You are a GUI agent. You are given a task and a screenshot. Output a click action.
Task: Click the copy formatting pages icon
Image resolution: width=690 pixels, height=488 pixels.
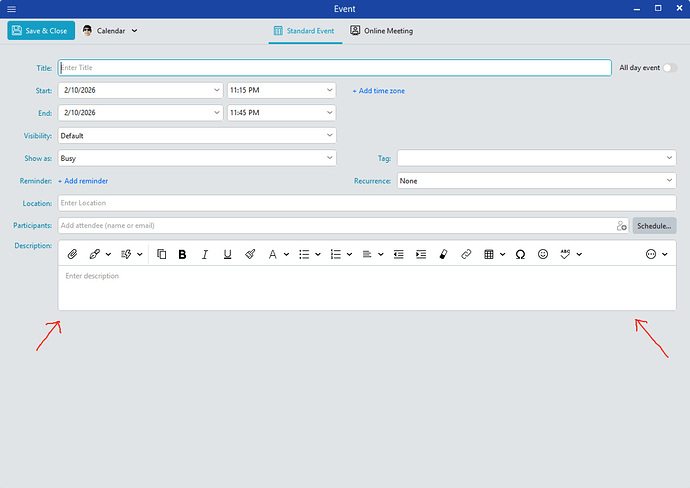pos(161,254)
